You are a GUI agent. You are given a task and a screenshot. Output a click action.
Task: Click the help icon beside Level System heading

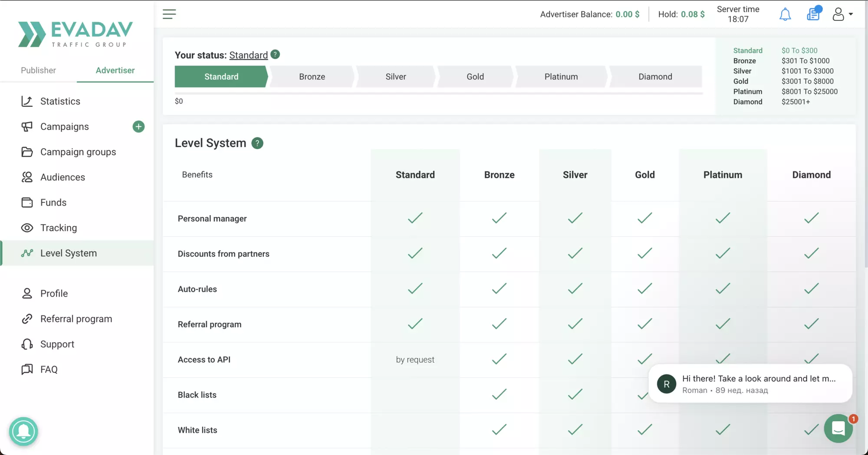point(257,143)
